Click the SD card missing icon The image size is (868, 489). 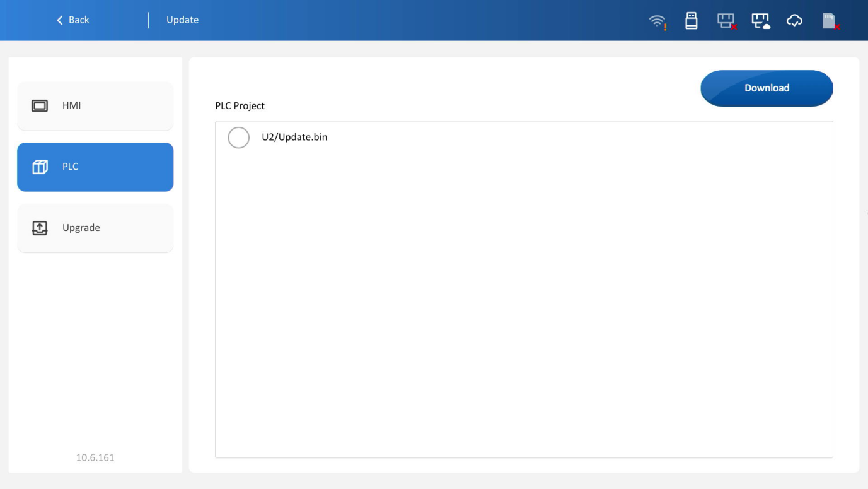tap(831, 21)
